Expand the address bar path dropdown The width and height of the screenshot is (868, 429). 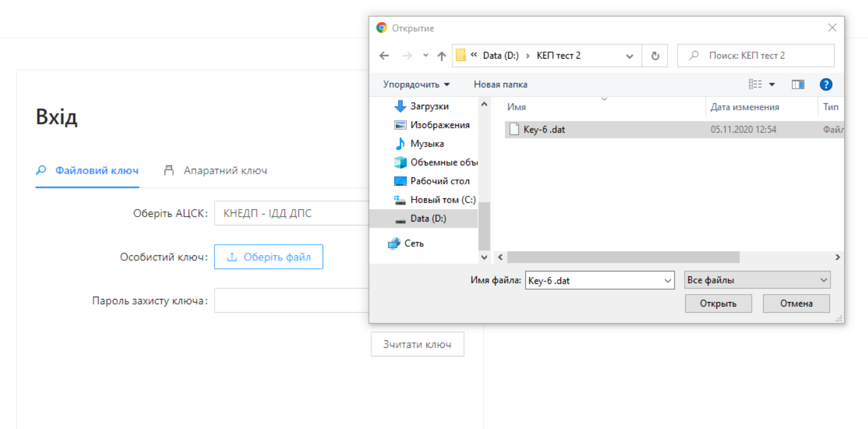coord(629,56)
